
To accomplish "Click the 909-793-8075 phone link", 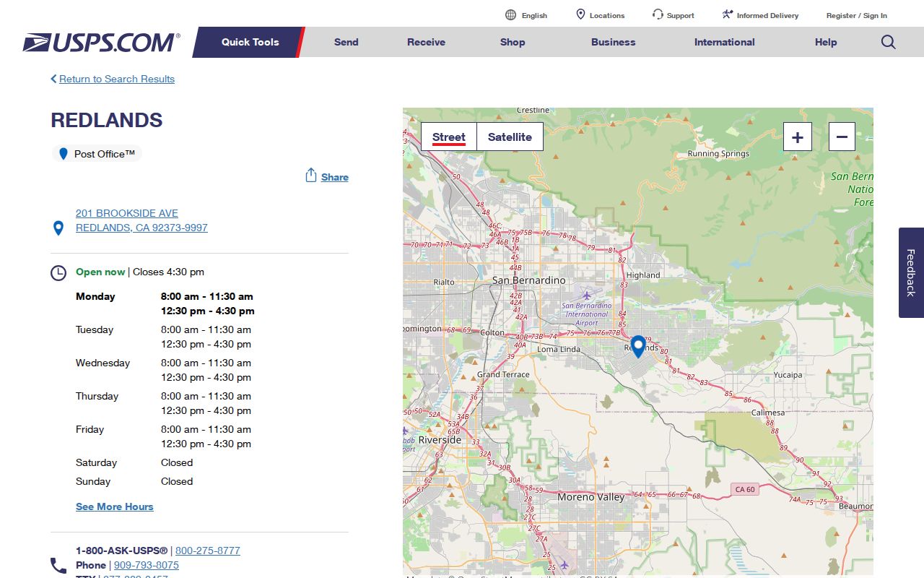I will [147, 565].
